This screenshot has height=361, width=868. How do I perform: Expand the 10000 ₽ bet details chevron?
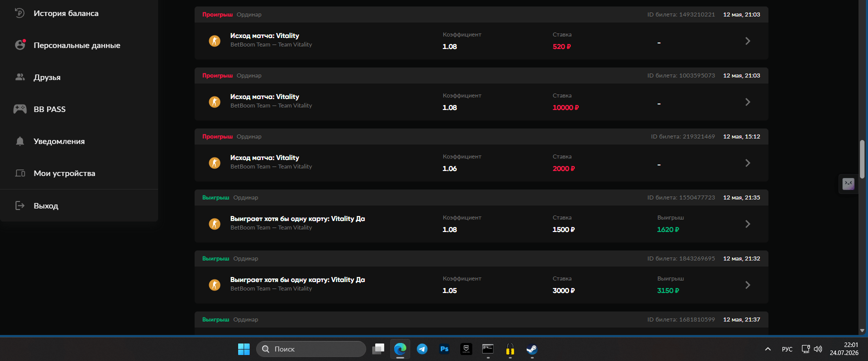point(747,102)
